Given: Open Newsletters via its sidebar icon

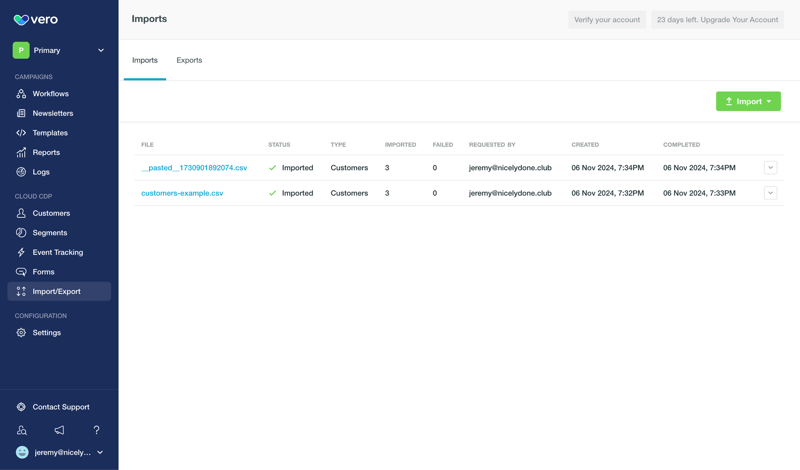Looking at the screenshot, I should (x=21, y=113).
